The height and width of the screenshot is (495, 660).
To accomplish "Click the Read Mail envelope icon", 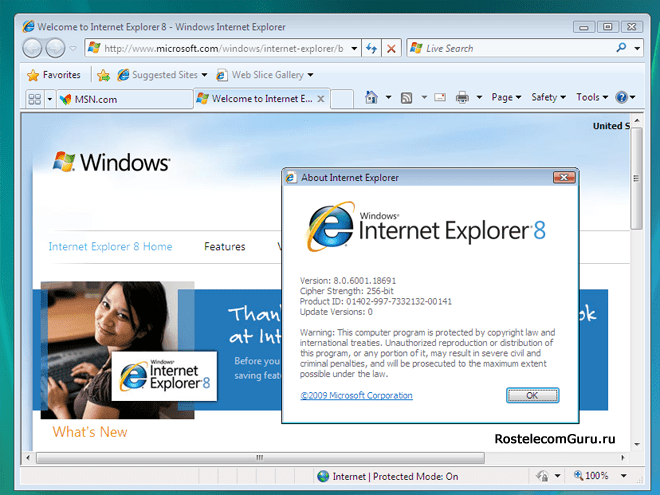I will [439, 98].
